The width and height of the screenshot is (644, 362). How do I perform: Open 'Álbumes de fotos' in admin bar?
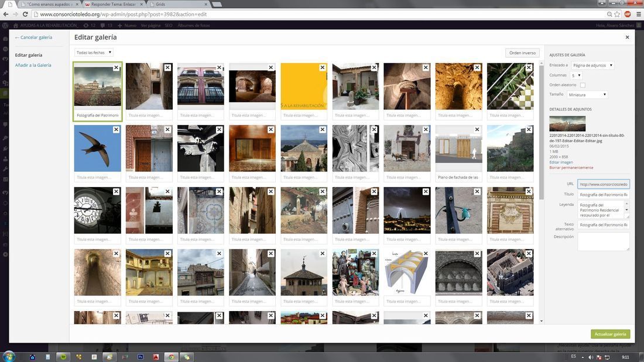coord(193,26)
